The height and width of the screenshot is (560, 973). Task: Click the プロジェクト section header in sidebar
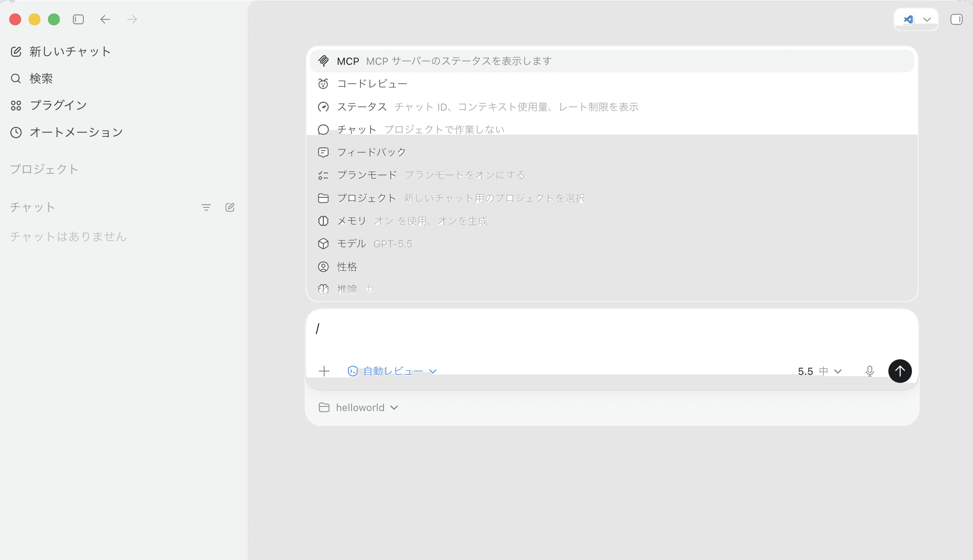[44, 169]
